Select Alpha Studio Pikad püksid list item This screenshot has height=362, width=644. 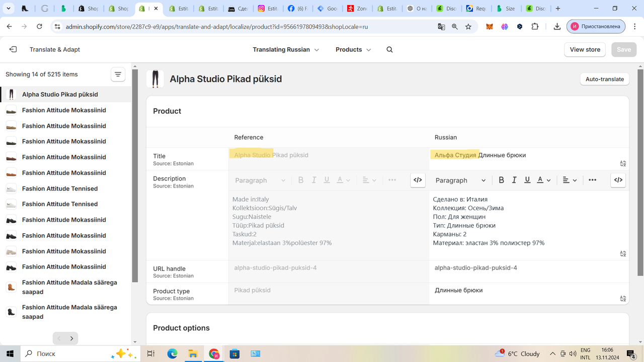pyautogui.click(x=65, y=95)
